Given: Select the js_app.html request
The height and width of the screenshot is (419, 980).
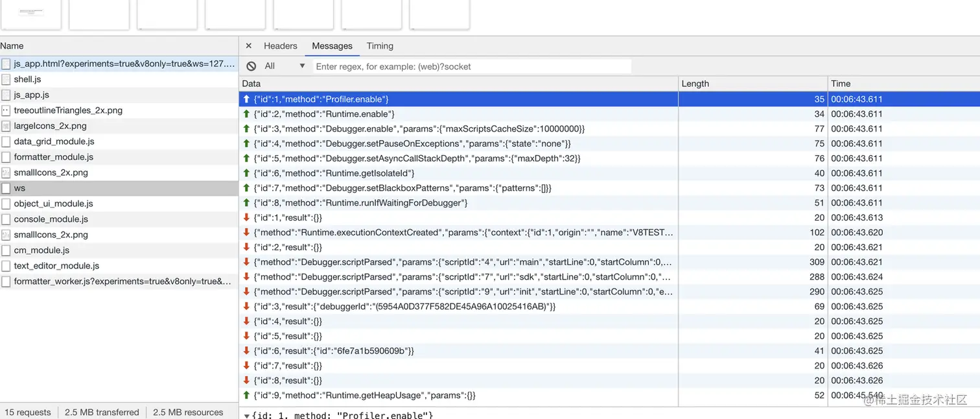Looking at the screenshot, I should [x=119, y=64].
